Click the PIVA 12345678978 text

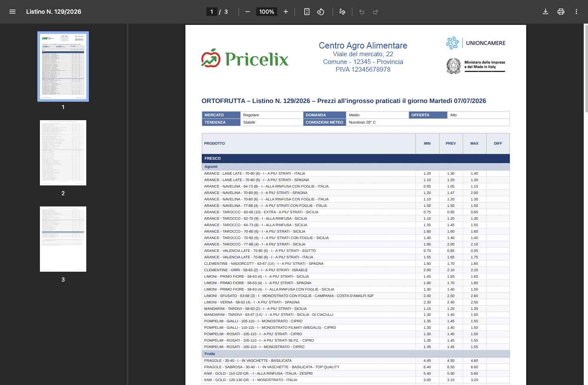pos(363,70)
